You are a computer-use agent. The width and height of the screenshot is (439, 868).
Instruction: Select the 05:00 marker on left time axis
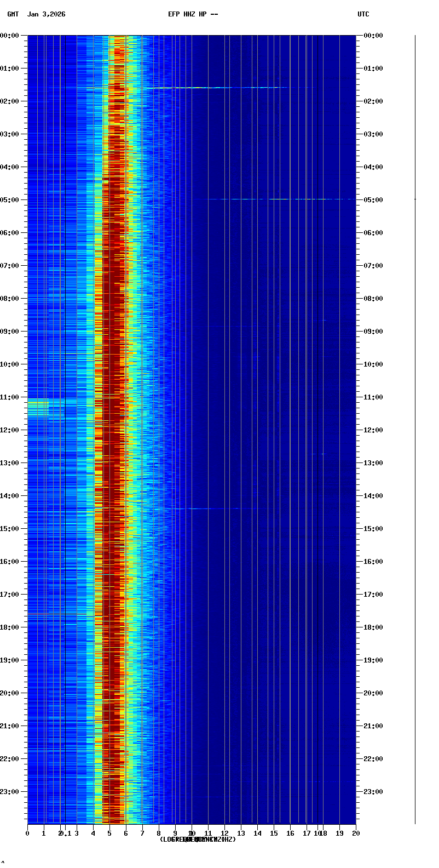[x=10, y=200]
